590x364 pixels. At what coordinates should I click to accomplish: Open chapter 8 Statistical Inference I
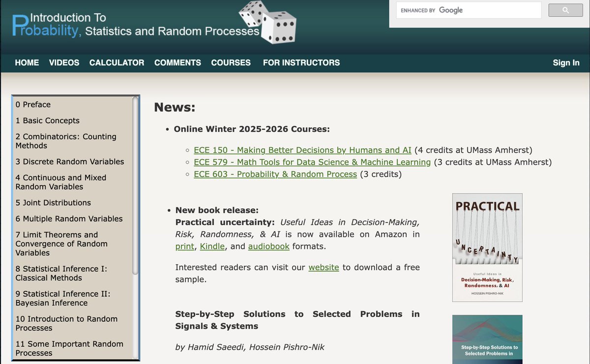pyautogui.click(x=61, y=273)
